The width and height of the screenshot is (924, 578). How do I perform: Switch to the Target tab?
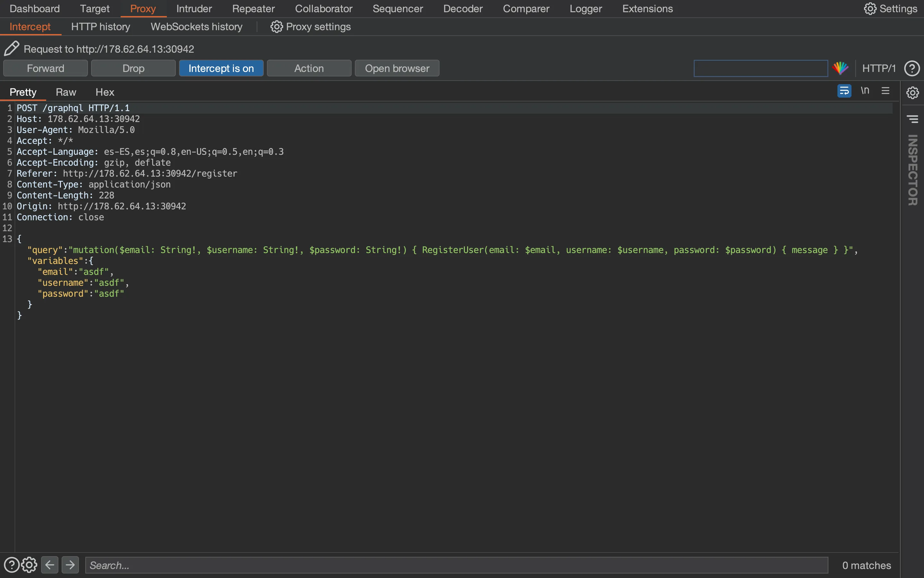tap(95, 8)
